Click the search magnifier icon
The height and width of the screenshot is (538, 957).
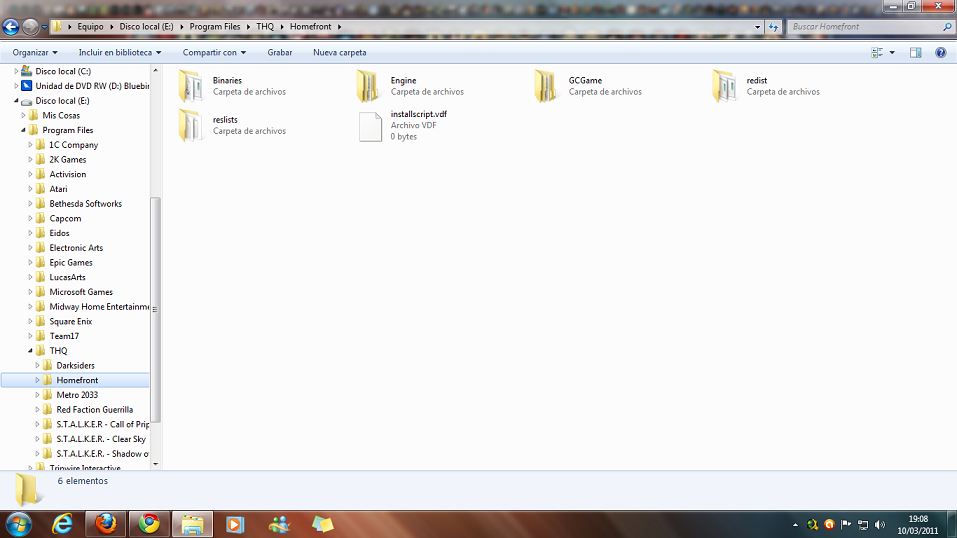[x=947, y=27]
